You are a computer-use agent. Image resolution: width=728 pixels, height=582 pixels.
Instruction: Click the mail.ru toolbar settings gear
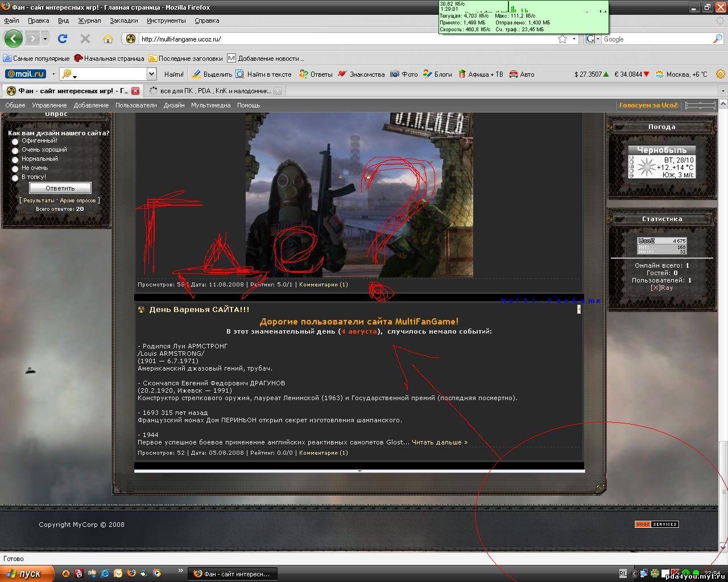pos(721,74)
